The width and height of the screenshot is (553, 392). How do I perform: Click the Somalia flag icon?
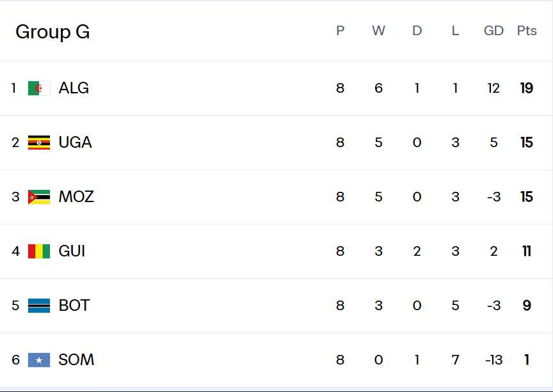[x=39, y=360]
